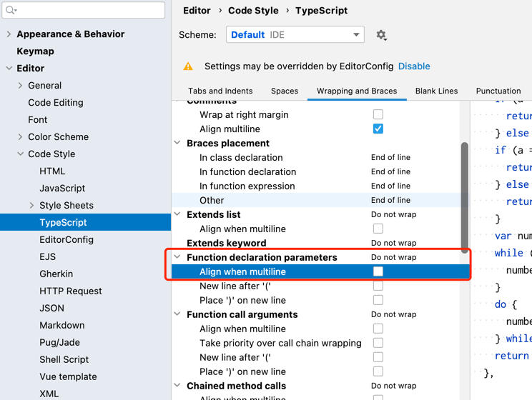Select Gherkin code style
532x400 pixels.
click(x=56, y=274)
